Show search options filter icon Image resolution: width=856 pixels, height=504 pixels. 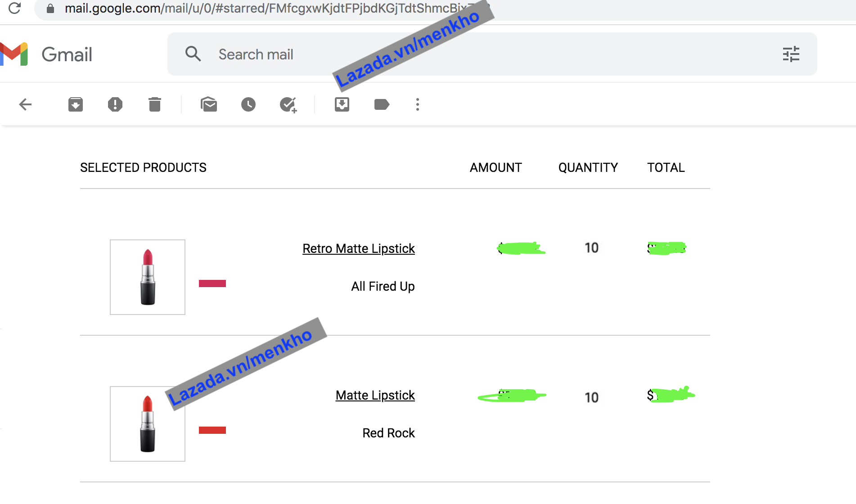click(x=791, y=54)
